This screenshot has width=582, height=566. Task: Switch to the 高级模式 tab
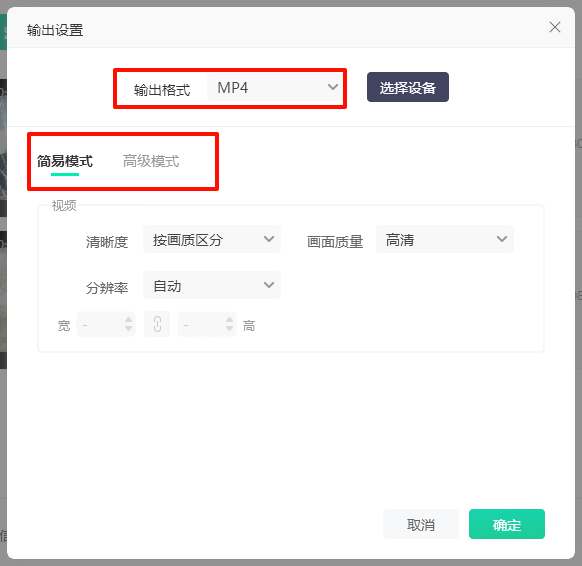pyautogui.click(x=151, y=161)
